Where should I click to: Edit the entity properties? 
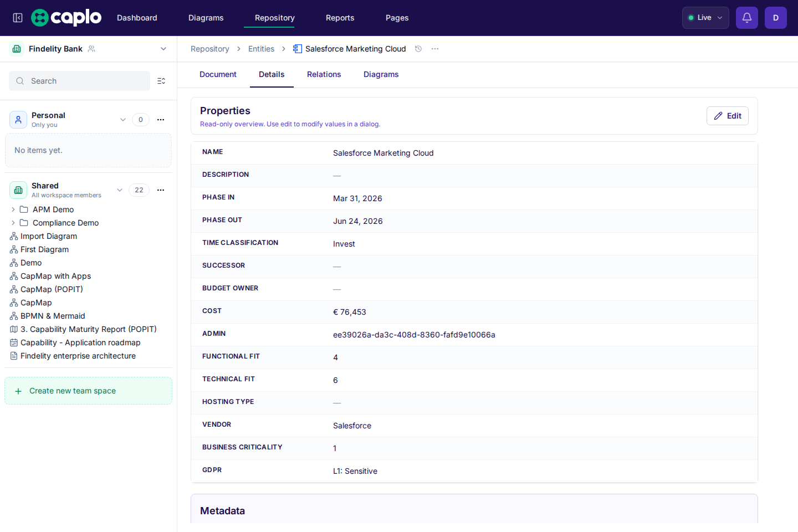tap(728, 116)
